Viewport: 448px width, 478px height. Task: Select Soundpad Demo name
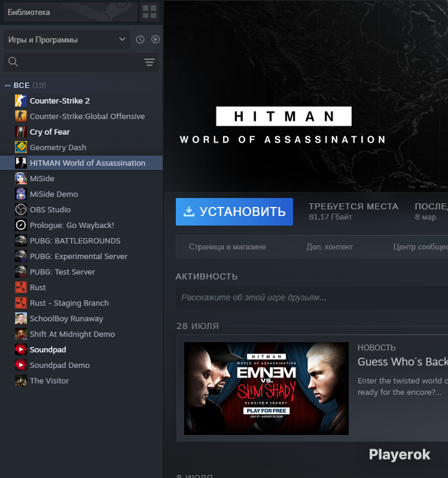pos(60,365)
